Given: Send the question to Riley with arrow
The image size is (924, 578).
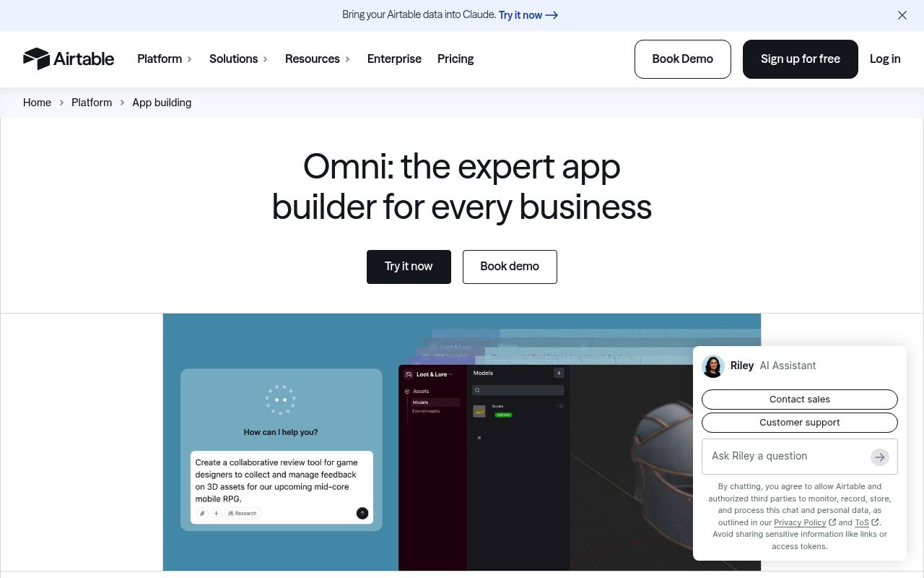Looking at the screenshot, I should tap(879, 457).
